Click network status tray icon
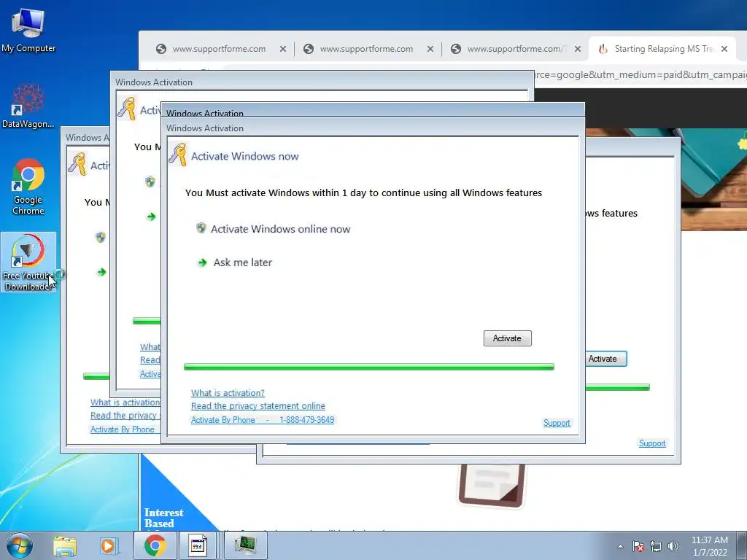 point(656,546)
